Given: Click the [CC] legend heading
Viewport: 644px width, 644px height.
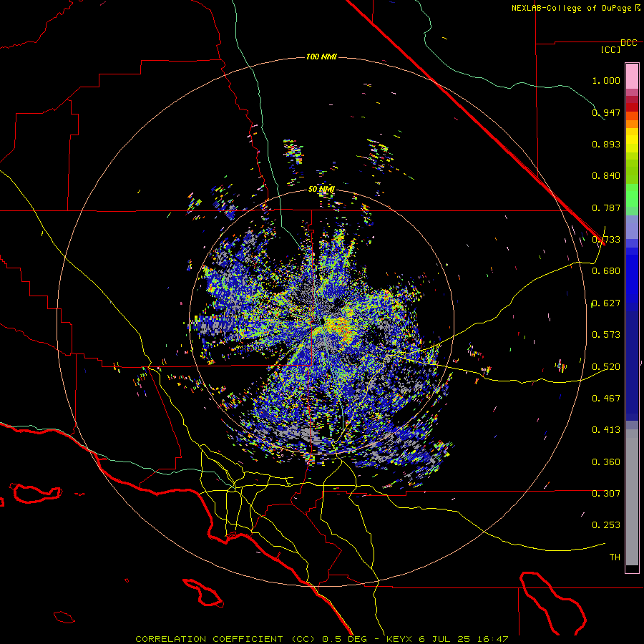Looking at the screenshot, I should click(x=610, y=49).
